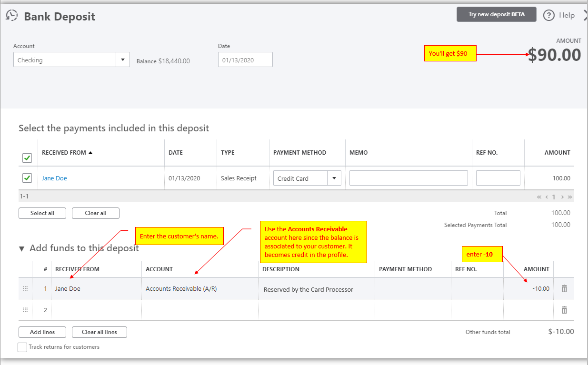The width and height of the screenshot is (588, 365).
Task: Delete line 2 with trash icon
Action: tap(564, 310)
